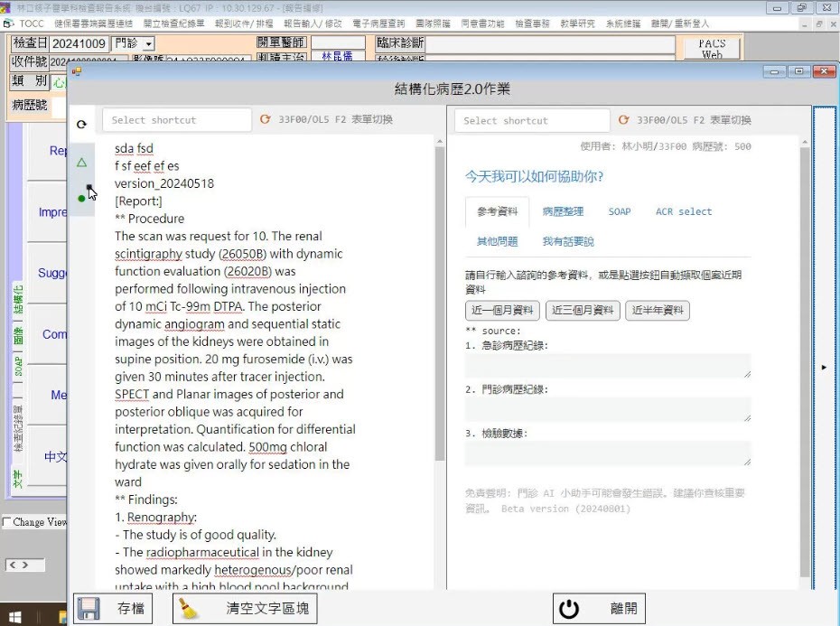
Task: Click the power icon for 離開
Action: (569, 609)
